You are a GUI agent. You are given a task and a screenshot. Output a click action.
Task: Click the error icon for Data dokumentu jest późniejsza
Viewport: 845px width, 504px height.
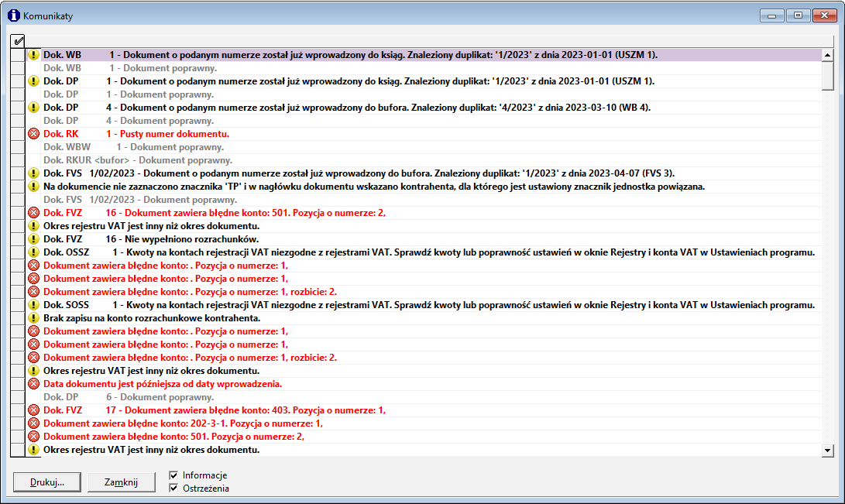pos(33,384)
